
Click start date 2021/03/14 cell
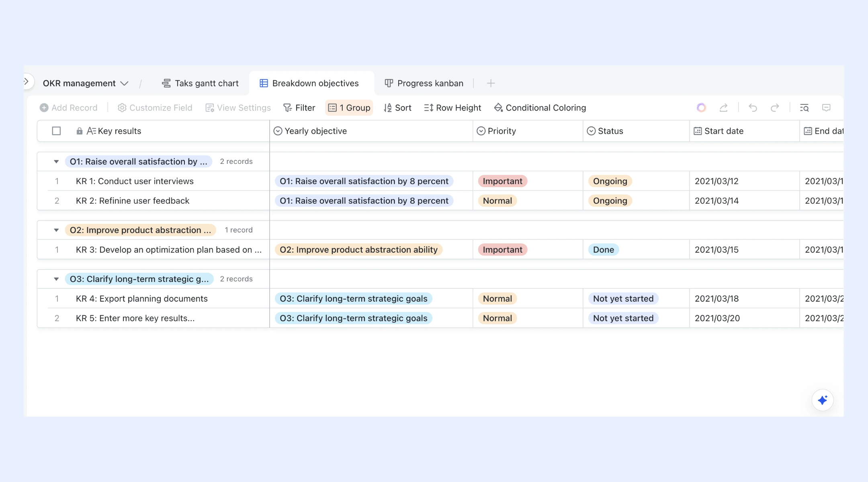[745, 201]
